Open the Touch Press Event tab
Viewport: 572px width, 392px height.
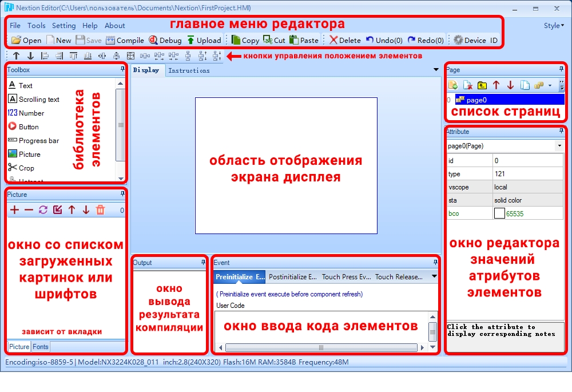346,276
